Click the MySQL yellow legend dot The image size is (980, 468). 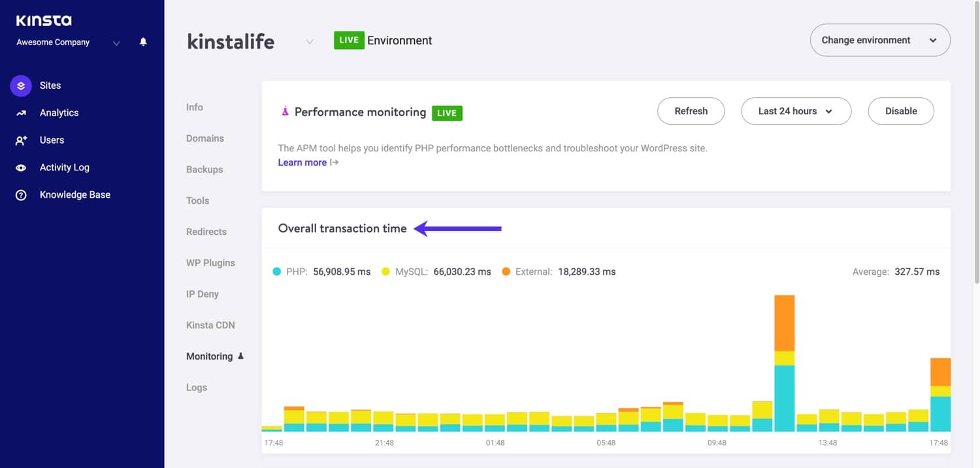386,272
